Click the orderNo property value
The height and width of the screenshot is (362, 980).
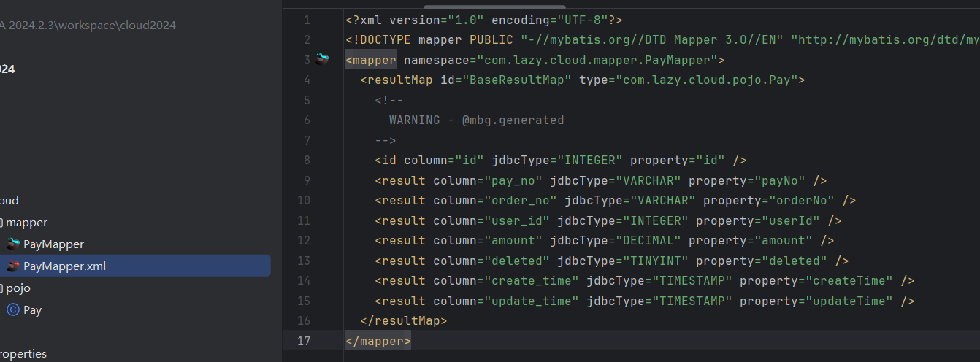[802, 200]
